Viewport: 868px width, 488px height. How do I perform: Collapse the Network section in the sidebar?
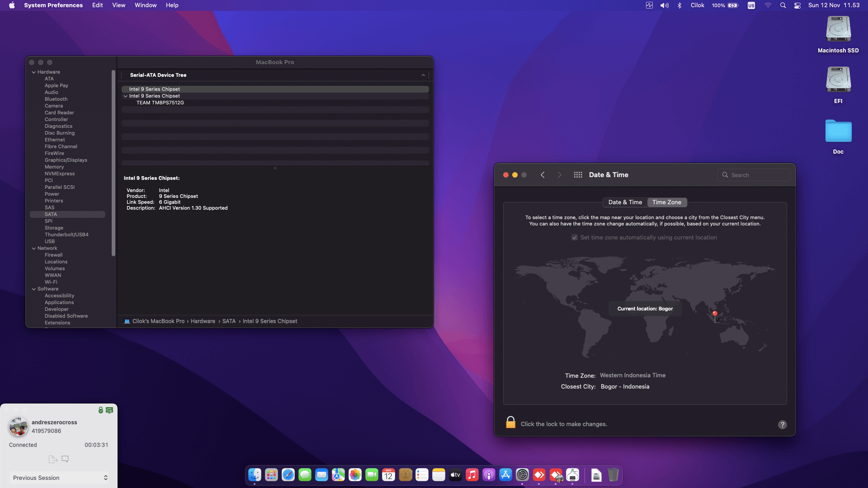coord(34,249)
